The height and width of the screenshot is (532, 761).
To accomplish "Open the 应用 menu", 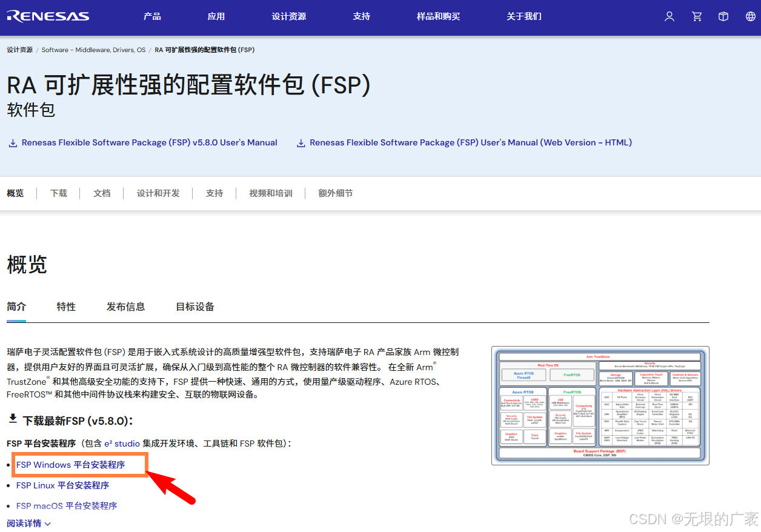I will tap(216, 16).
